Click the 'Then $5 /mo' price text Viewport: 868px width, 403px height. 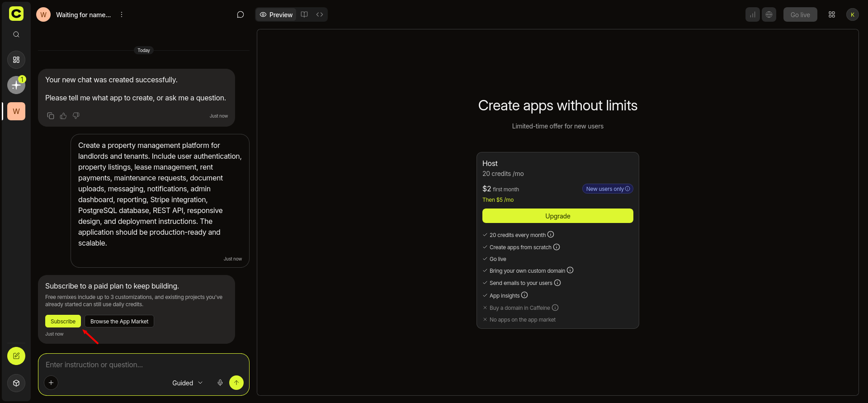498,200
